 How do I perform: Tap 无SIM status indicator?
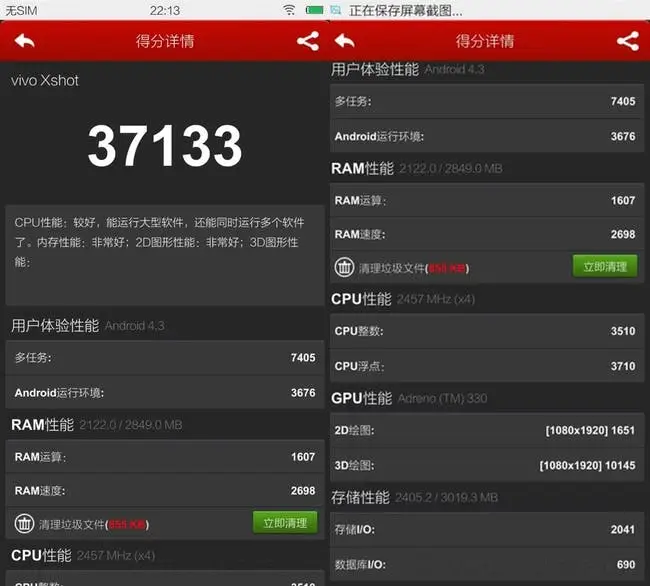21,10
